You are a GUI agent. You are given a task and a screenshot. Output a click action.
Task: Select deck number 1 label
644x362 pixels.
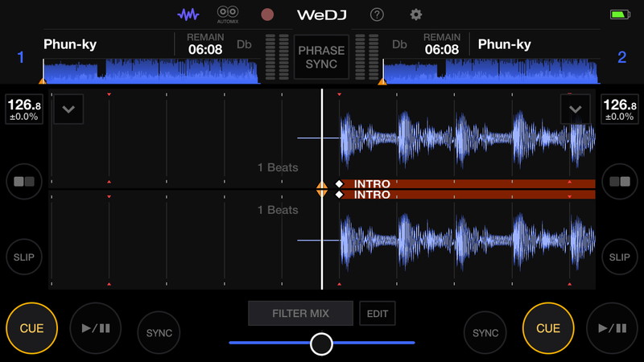(x=21, y=57)
